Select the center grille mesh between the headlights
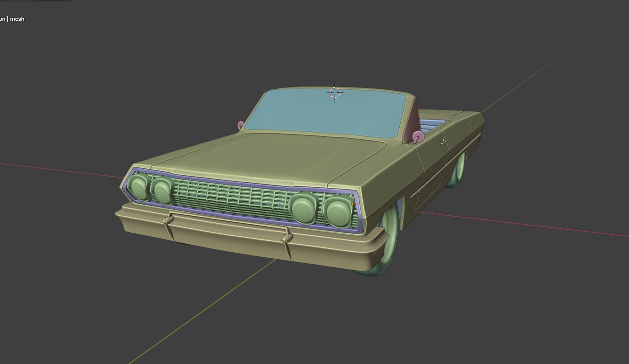This screenshot has width=629, height=364. (x=231, y=197)
